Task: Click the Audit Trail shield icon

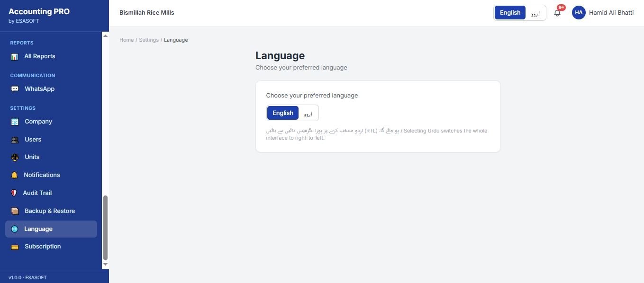Action: coord(14,193)
